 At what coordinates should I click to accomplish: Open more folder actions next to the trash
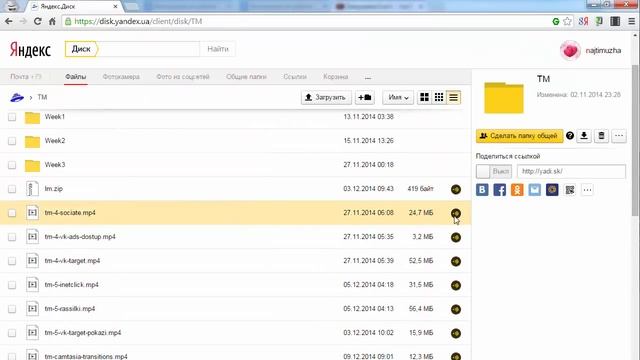point(619,136)
